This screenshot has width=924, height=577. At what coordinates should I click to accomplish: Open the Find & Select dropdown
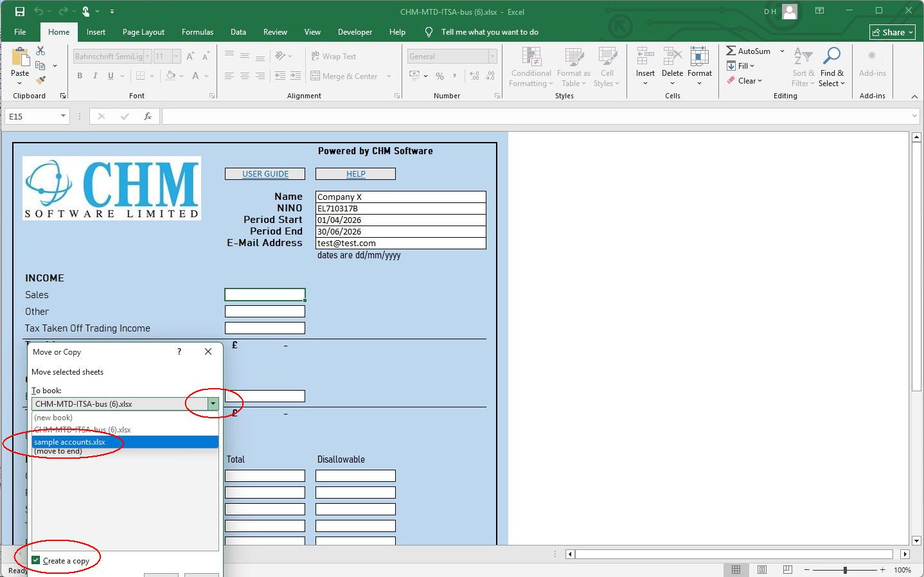tap(831, 67)
